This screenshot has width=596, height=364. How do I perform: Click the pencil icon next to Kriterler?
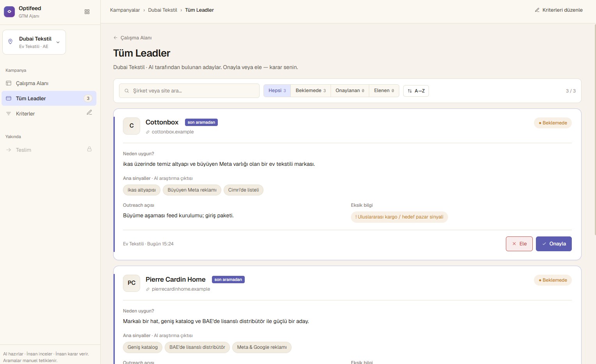click(x=89, y=112)
